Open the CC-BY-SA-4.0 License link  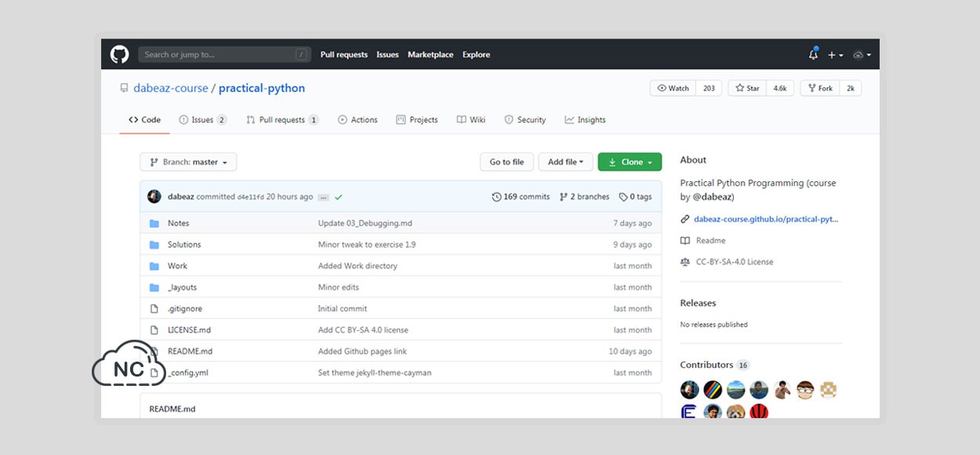click(x=735, y=262)
